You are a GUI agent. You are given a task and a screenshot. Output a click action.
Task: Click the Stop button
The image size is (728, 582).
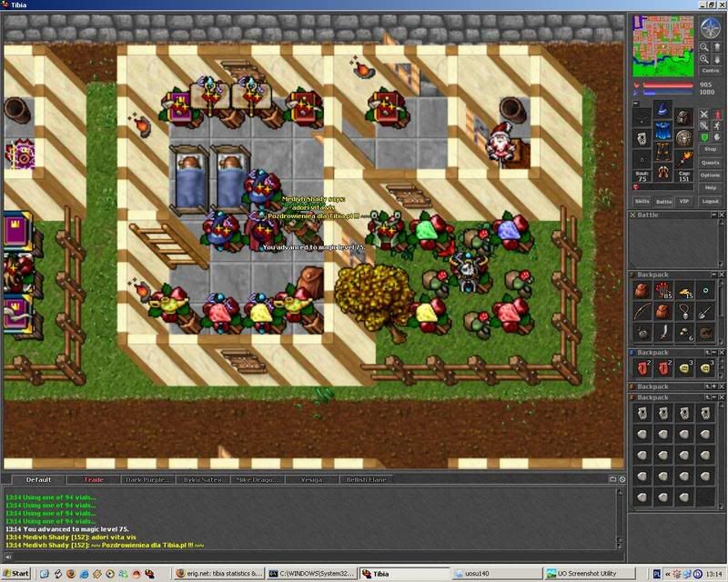click(711, 149)
